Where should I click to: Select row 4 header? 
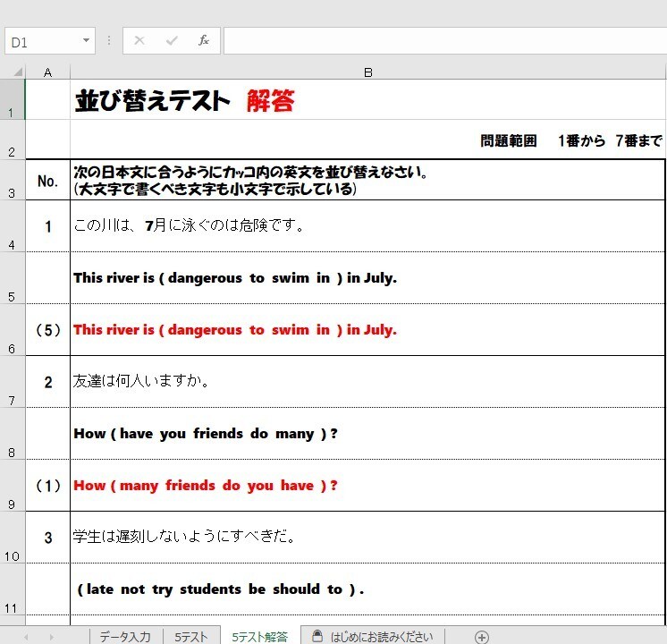[x=13, y=226]
